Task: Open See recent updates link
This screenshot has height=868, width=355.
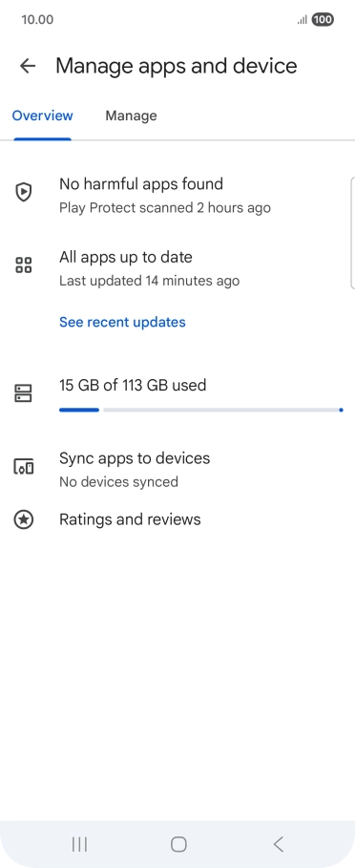Action: coord(122,322)
